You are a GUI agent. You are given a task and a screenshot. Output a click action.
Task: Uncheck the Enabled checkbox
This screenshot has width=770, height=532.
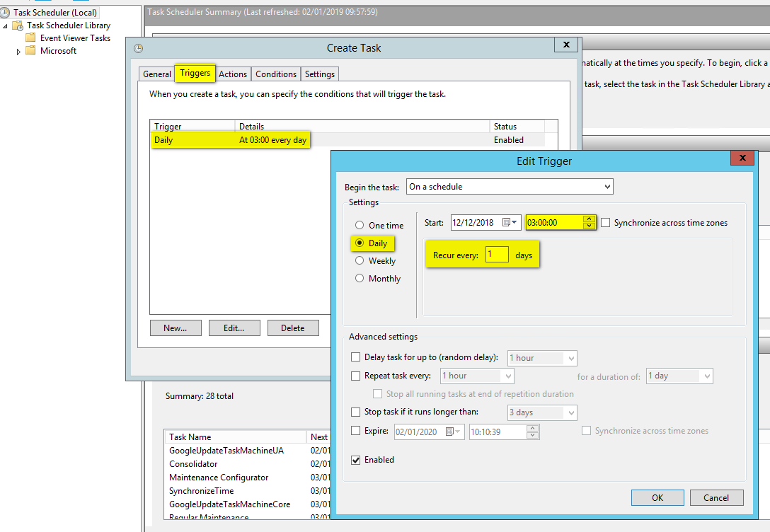pyautogui.click(x=356, y=460)
